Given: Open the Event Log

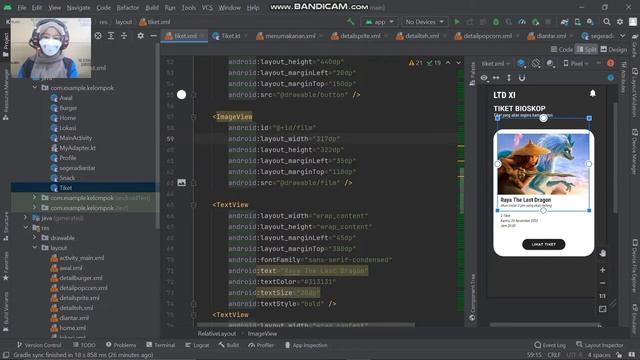Looking at the screenshot, I should pos(550,345).
